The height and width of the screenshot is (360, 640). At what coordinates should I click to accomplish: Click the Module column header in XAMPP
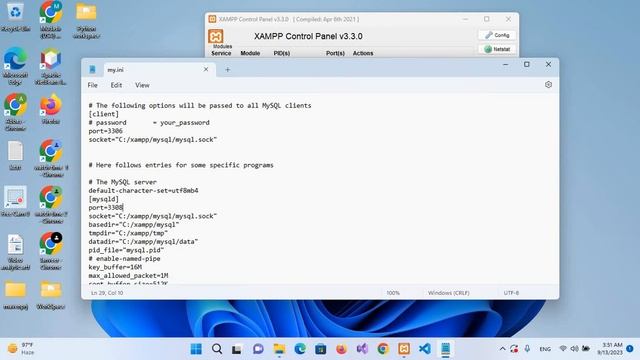250,53
